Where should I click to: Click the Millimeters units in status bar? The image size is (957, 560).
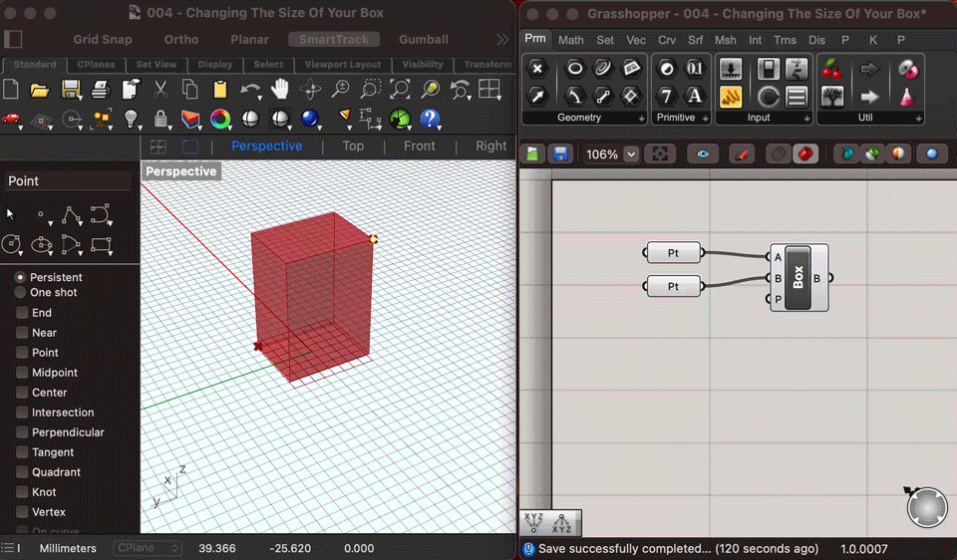(68, 548)
